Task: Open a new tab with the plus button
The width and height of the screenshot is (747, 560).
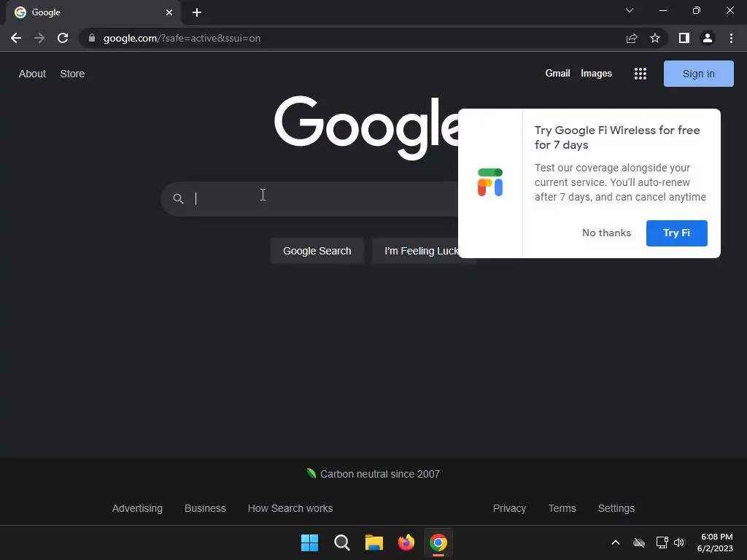Action: click(x=197, y=12)
